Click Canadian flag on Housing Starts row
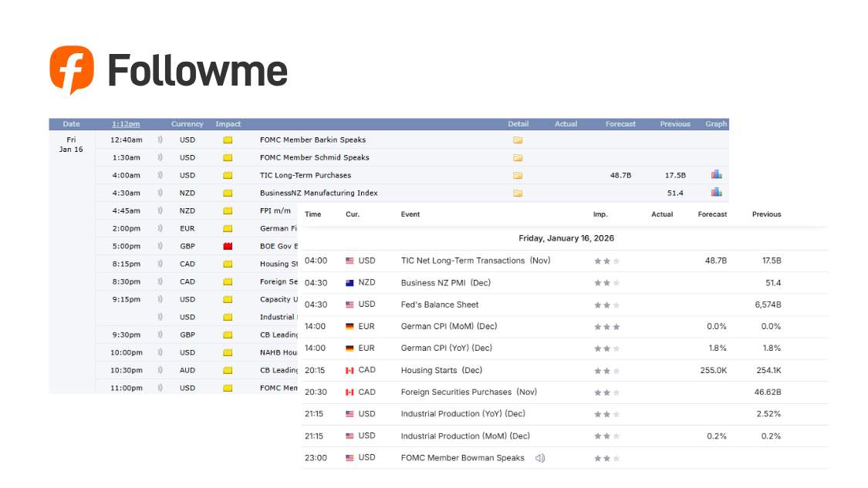The width and height of the screenshot is (868, 488). click(x=350, y=370)
